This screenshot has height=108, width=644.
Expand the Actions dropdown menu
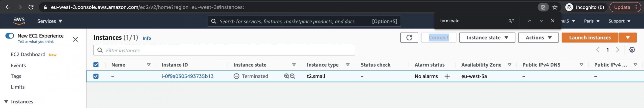click(538, 37)
